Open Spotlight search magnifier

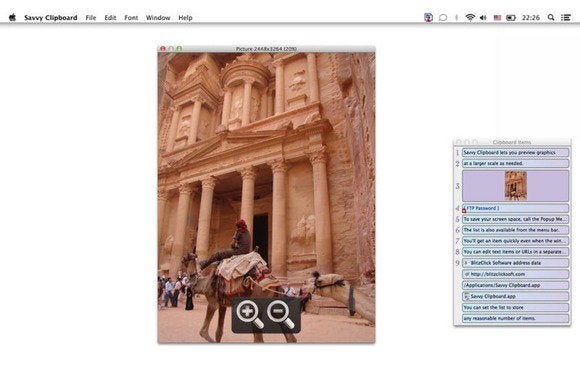click(551, 17)
